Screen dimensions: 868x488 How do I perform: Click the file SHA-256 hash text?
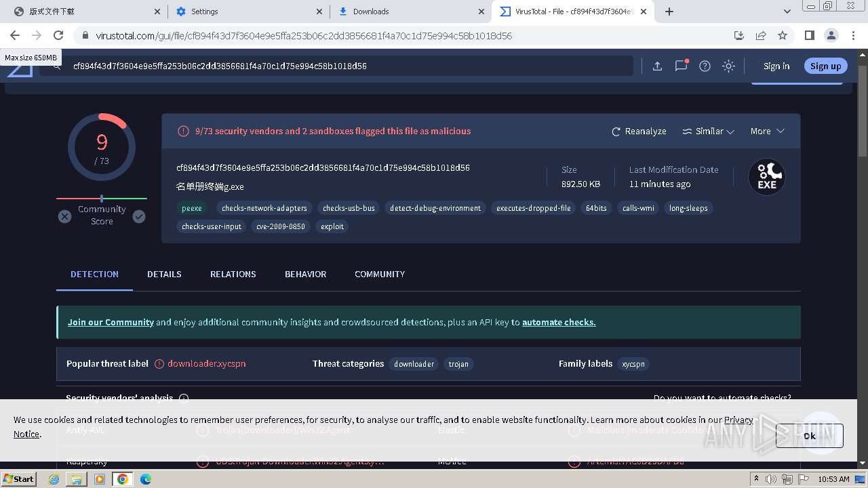click(323, 167)
